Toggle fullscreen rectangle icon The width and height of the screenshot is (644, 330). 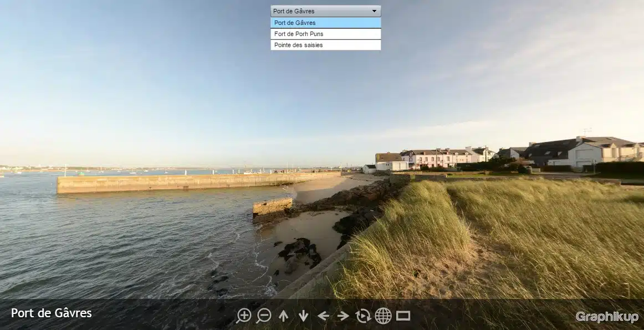pos(403,316)
